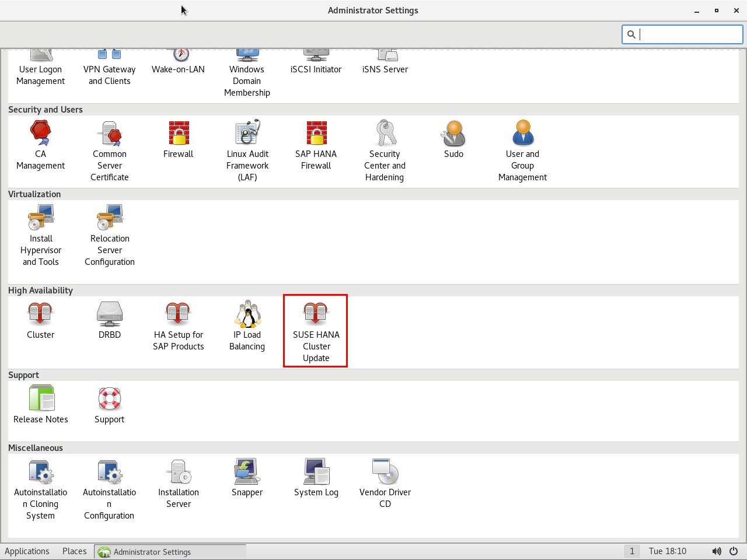Open User and Group Management
Screen dimensions: 747x560
point(522,150)
